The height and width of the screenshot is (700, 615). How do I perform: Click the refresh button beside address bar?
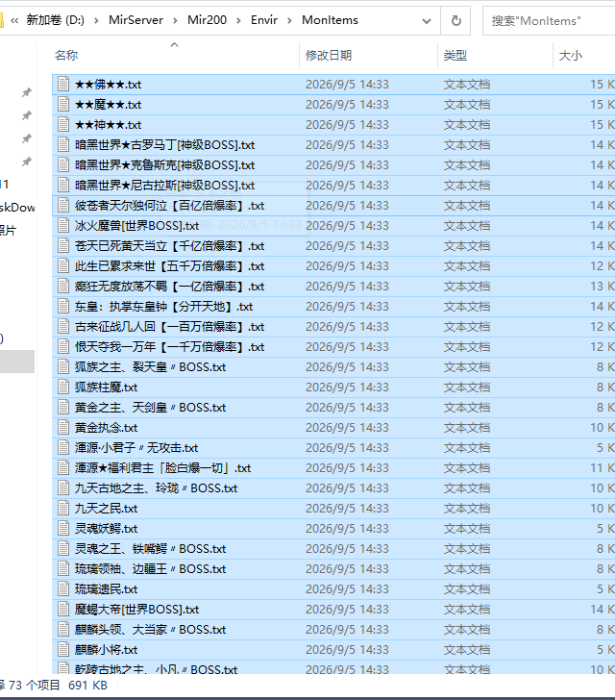(455, 20)
